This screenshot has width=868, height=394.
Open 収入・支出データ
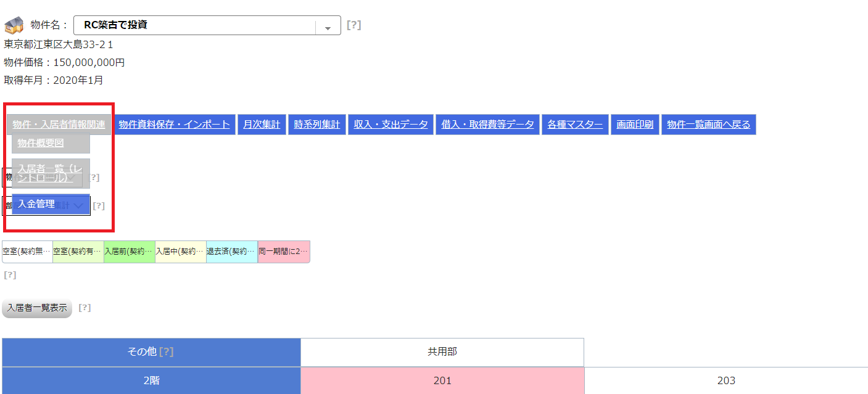391,125
